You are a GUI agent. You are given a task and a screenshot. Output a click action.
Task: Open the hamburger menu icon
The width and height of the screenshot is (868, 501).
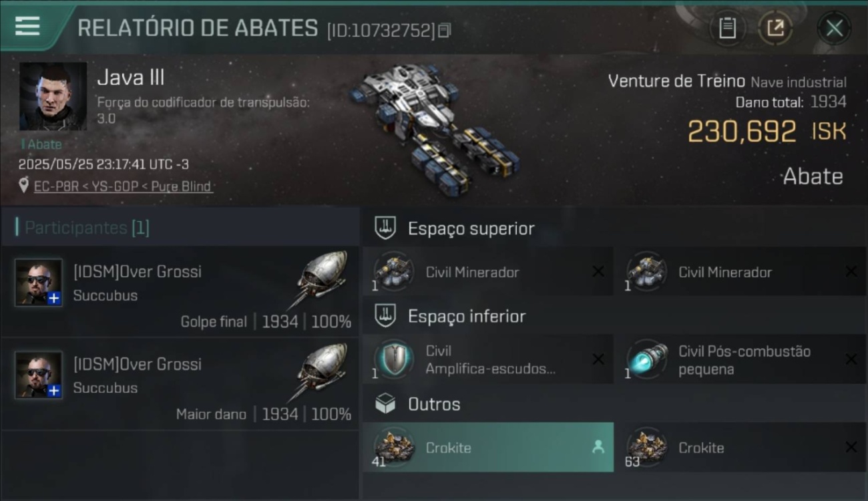[27, 26]
